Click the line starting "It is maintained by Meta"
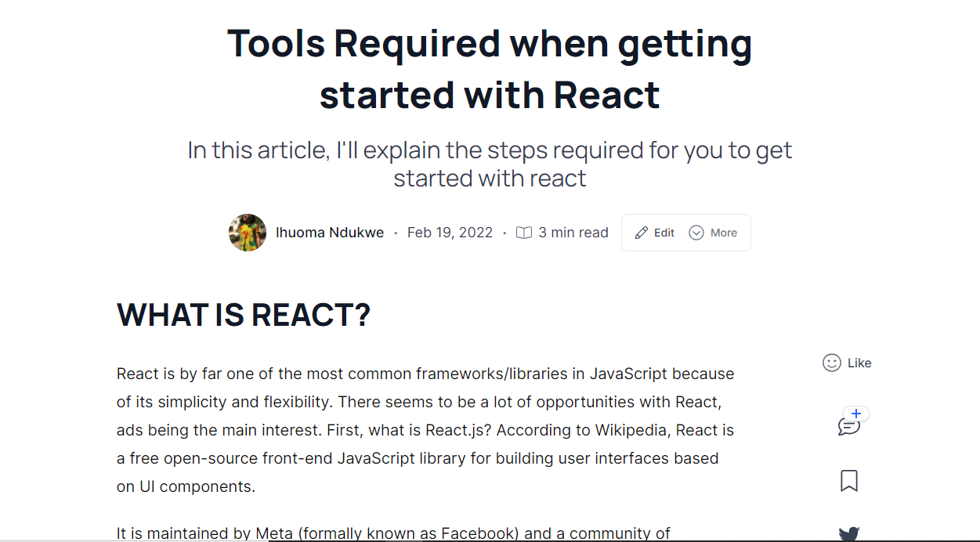980x542 pixels. tap(393, 533)
